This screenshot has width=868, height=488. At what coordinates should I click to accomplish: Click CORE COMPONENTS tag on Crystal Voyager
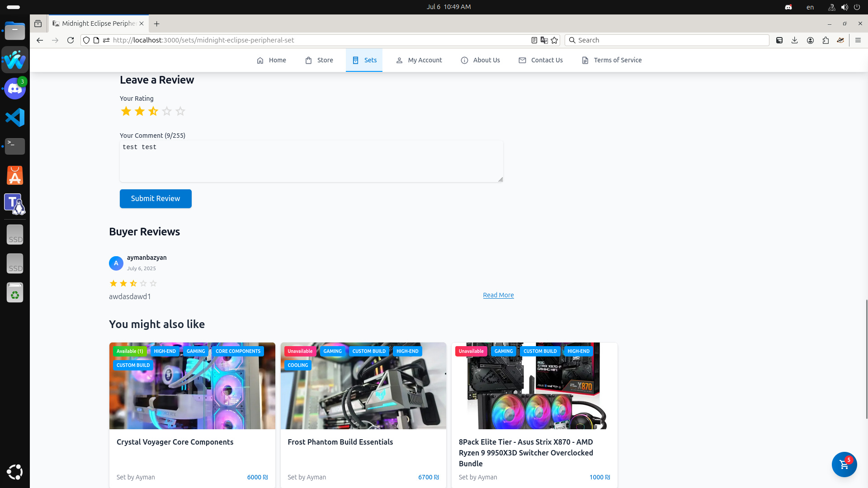[x=238, y=351]
